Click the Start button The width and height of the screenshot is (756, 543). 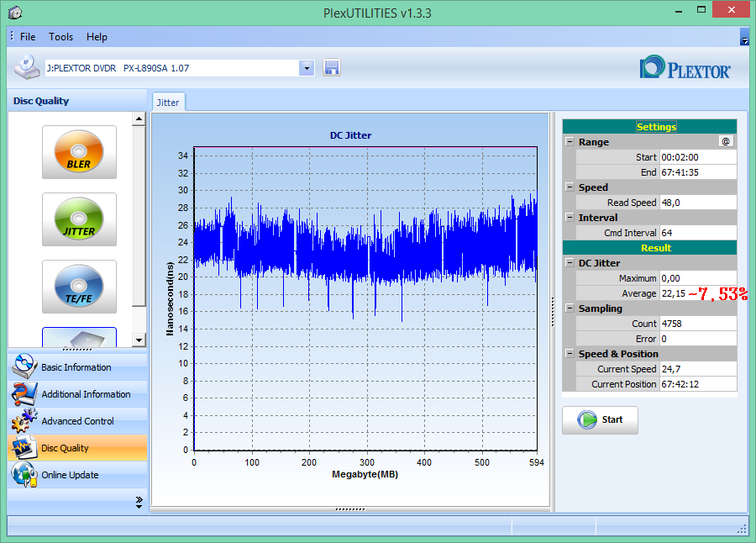[600, 420]
